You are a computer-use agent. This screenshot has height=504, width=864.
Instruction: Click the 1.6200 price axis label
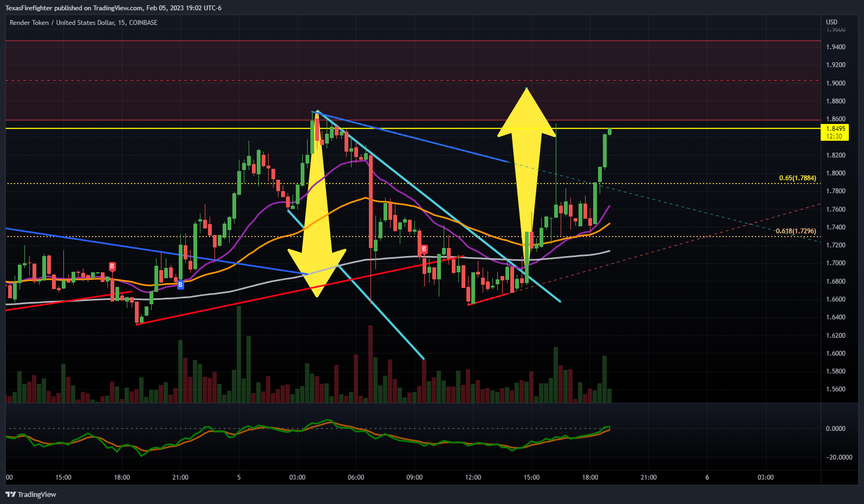[x=835, y=336]
